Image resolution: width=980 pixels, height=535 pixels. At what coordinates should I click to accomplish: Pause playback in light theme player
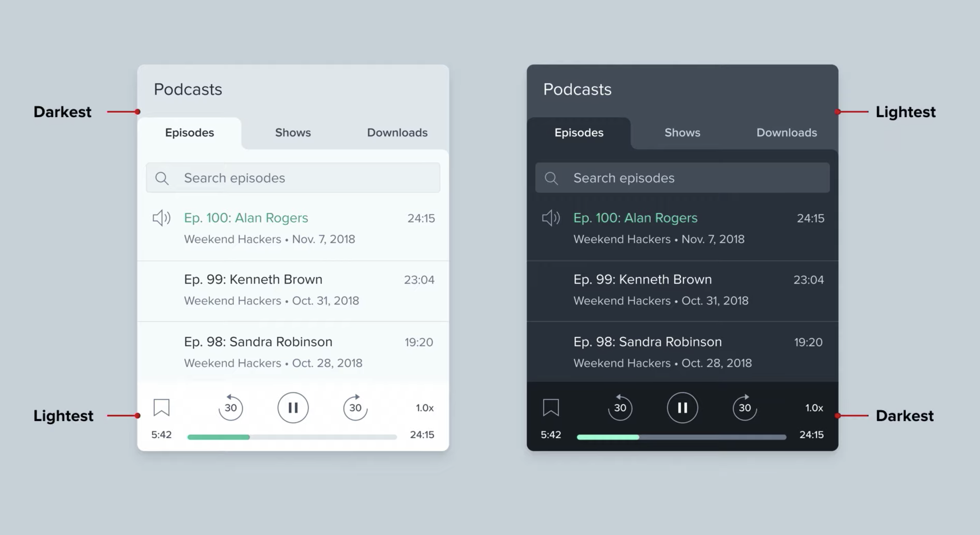click(x=293, y=408)
